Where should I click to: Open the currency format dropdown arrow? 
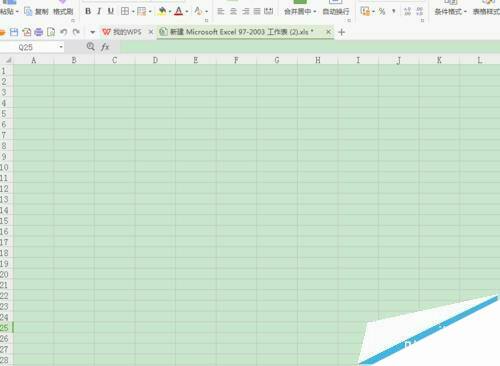click(x=373, y=12)
